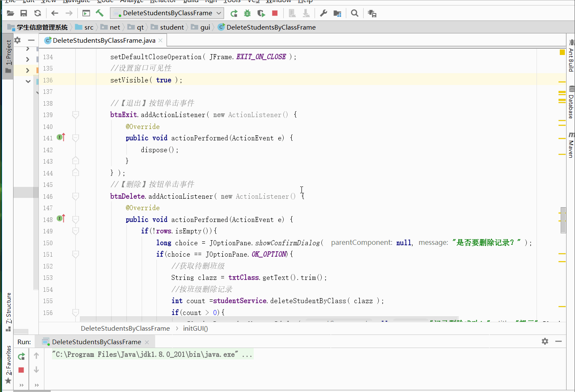Screen dimensions: 575x392
Task: Click the Search Everywhere magnifier icon
Action: (355, 13)
